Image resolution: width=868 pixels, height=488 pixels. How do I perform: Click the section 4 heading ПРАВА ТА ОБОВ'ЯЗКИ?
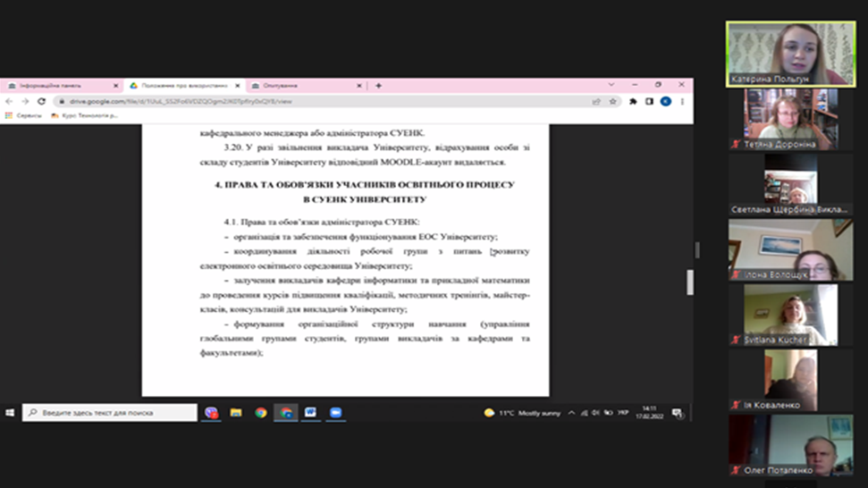tap(365, 192)
